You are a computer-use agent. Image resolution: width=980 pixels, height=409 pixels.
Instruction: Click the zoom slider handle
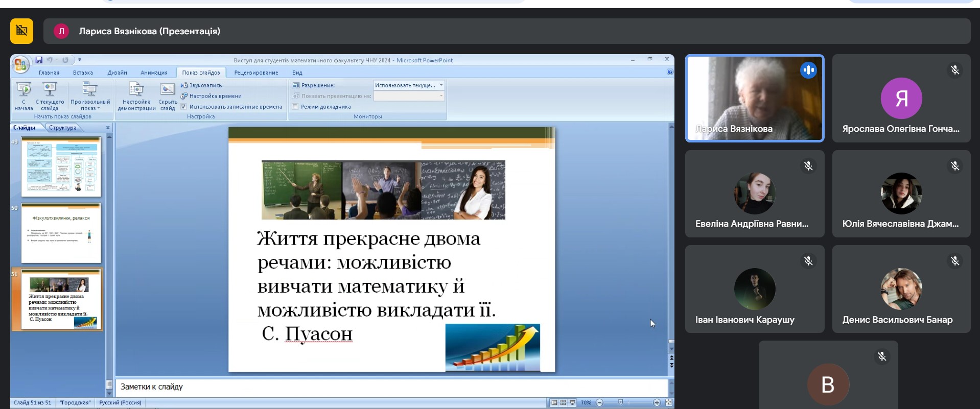coord(620,403)
